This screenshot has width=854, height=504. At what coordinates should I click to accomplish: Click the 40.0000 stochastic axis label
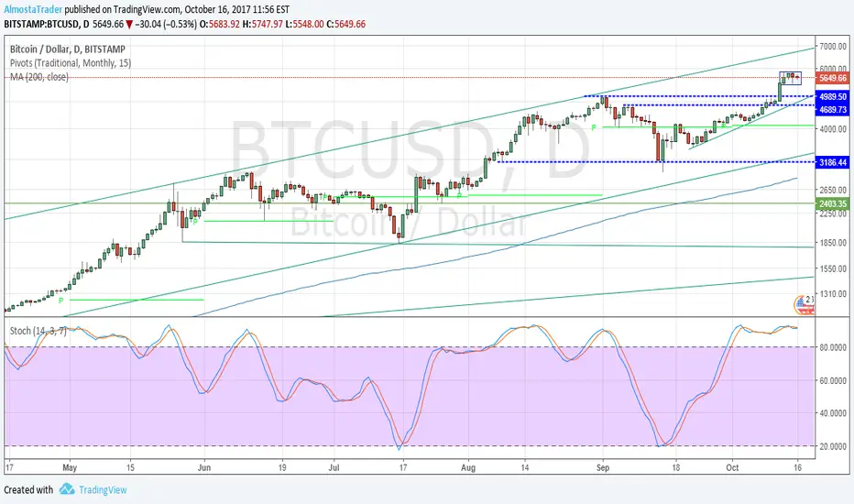833,413
